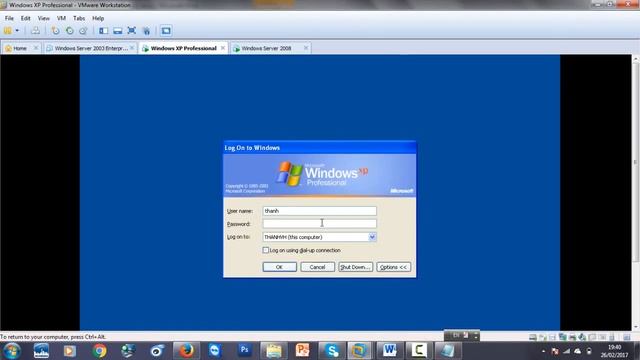Revert to snapshot using toolbar icon
This screenshot has height=360, width=640.
[x=69, y=31]
